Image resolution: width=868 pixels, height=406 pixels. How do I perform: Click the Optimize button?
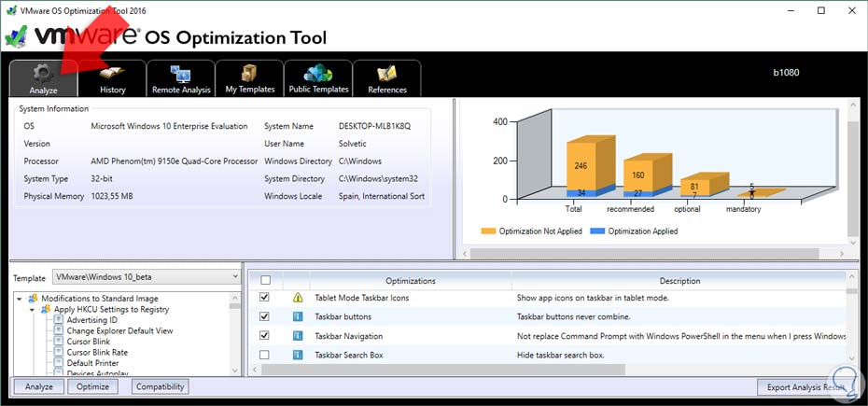(x=93, y=386)
